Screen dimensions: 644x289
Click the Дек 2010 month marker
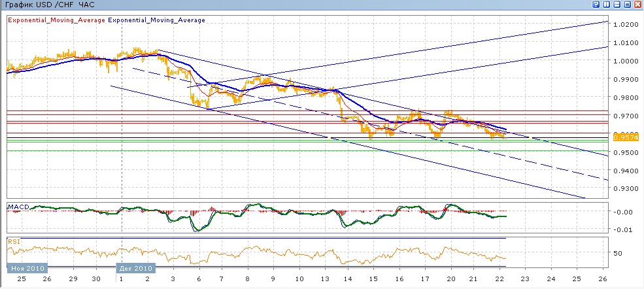[x=135, y=269]
